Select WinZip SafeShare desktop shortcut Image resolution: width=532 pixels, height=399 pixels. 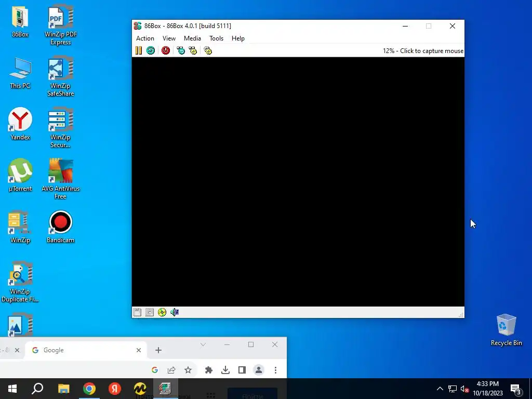60,77
